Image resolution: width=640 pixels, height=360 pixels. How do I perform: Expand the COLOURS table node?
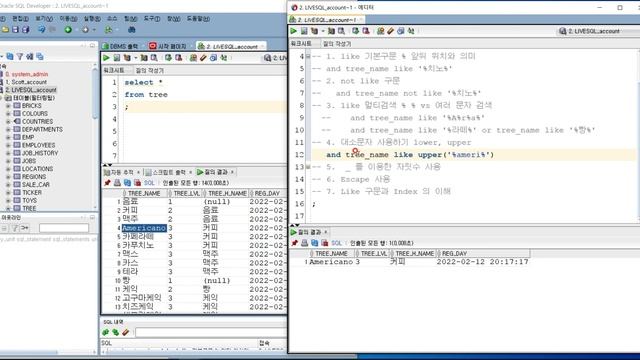(8, 113)
